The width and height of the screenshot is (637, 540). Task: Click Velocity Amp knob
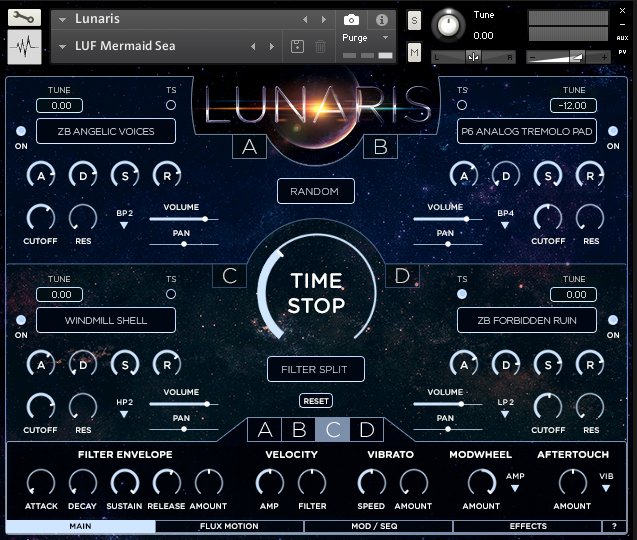[x=270, y=484]
